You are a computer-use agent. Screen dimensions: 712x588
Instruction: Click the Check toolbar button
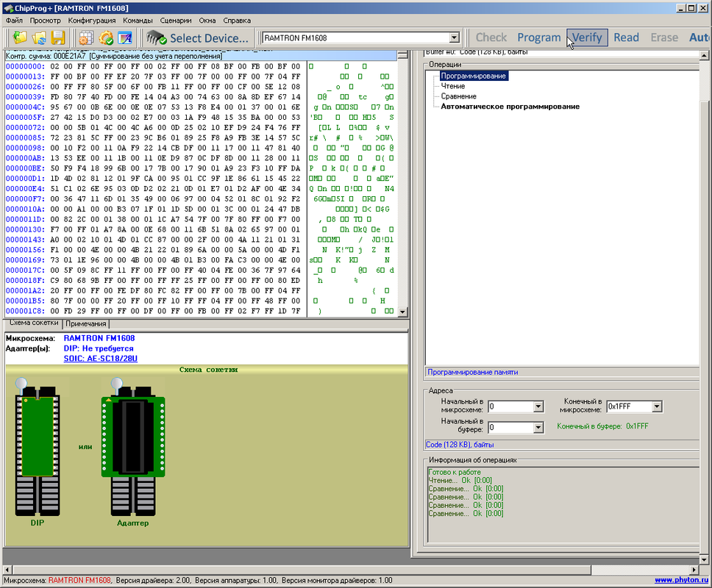pos(491,37)
